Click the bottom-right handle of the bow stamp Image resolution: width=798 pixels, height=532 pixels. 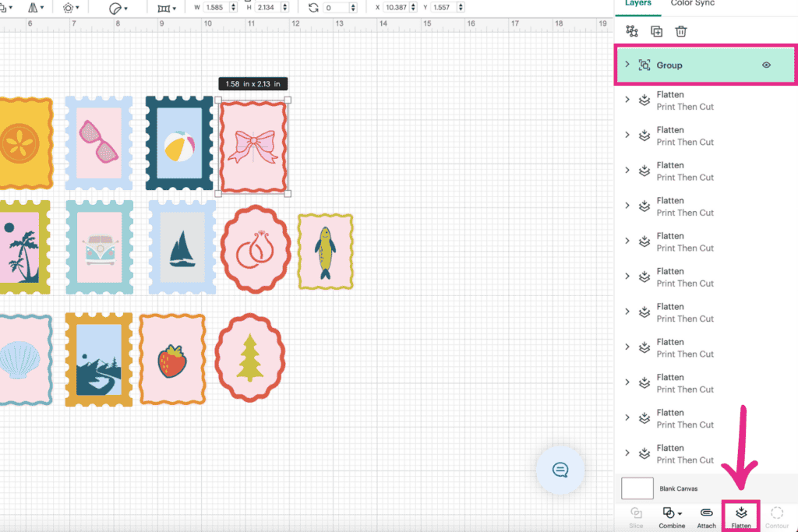[288, 194]
